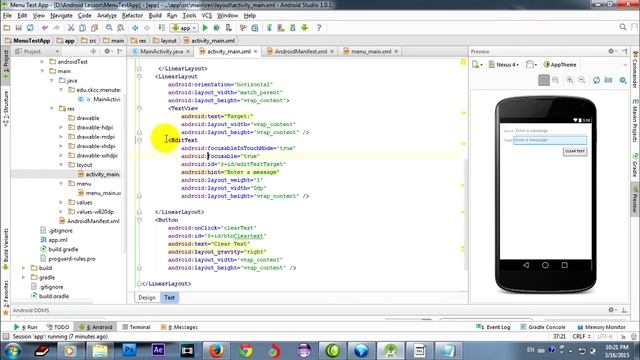Screen dimensions: 640x360
Task: Switch to the Design editor tab
Action: pyautogui.click(x=147, y=298)
